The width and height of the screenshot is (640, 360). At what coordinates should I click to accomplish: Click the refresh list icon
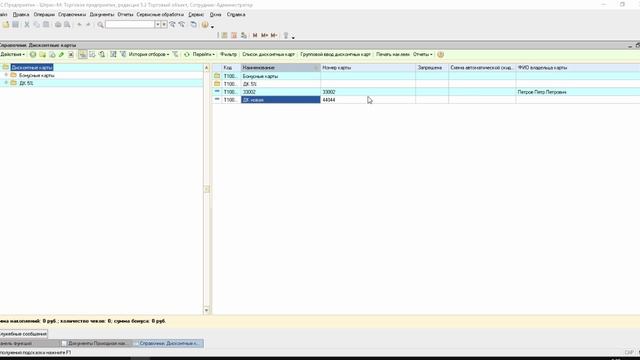[x=187, y=54]
